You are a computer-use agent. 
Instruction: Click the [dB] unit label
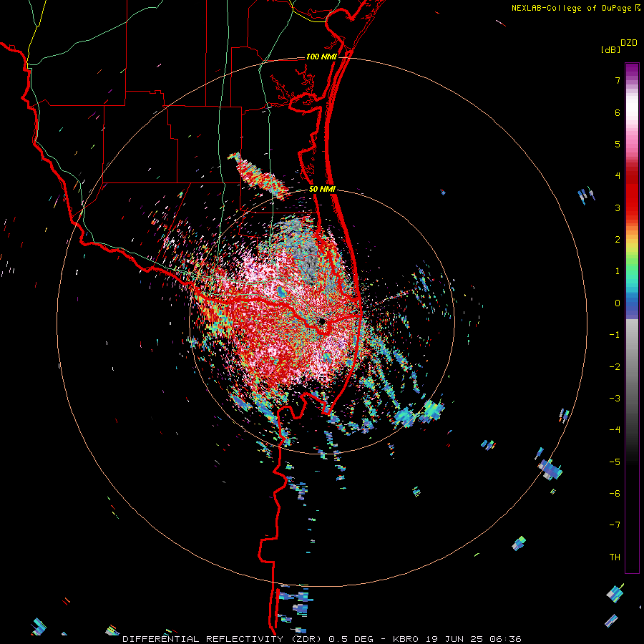611,49
